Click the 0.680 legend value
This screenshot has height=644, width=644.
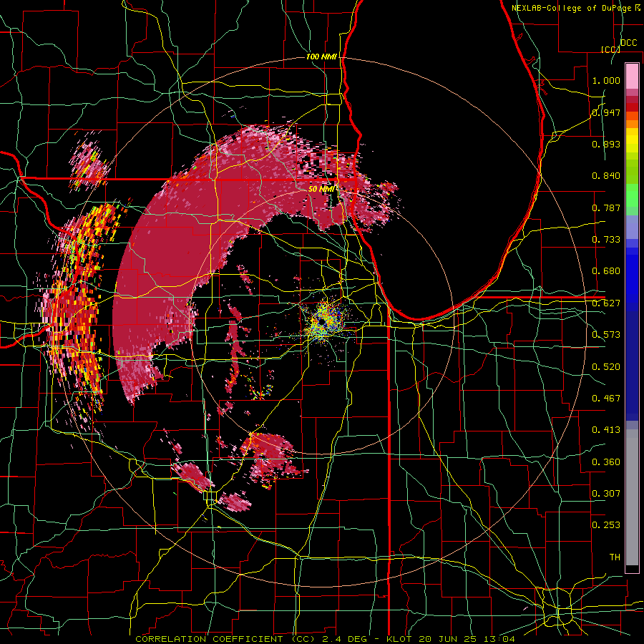click(x=606, y=271)
